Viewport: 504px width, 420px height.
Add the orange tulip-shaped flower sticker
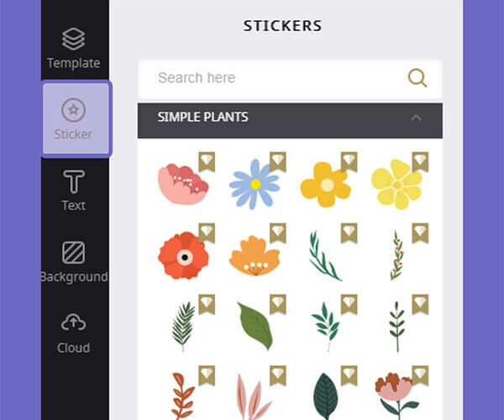pyautogui.click(x=255, y=256)
